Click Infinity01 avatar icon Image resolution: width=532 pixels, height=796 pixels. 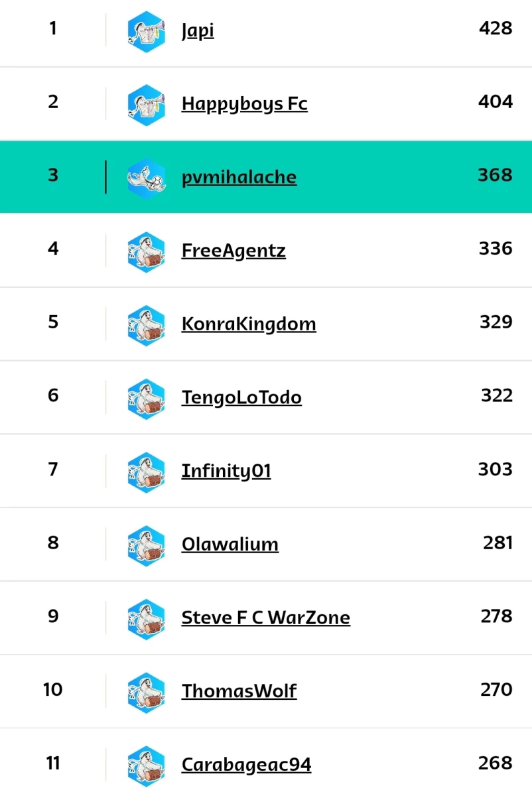point(146,473)
